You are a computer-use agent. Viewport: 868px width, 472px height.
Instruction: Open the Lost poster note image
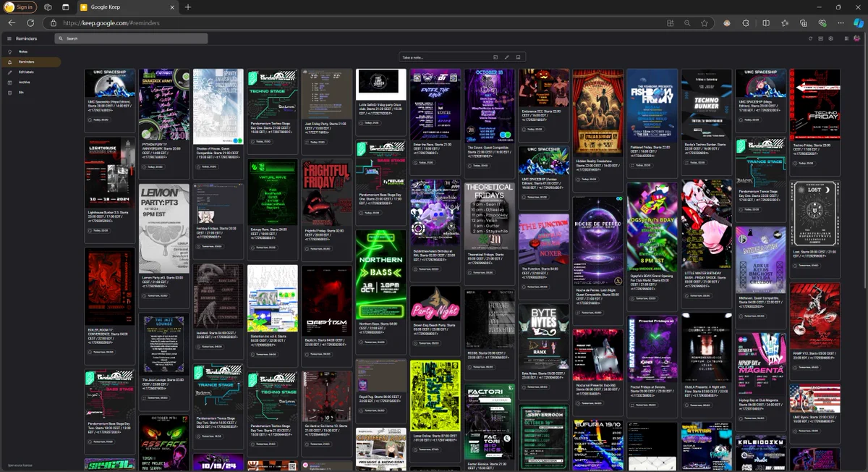coord(815,215)
